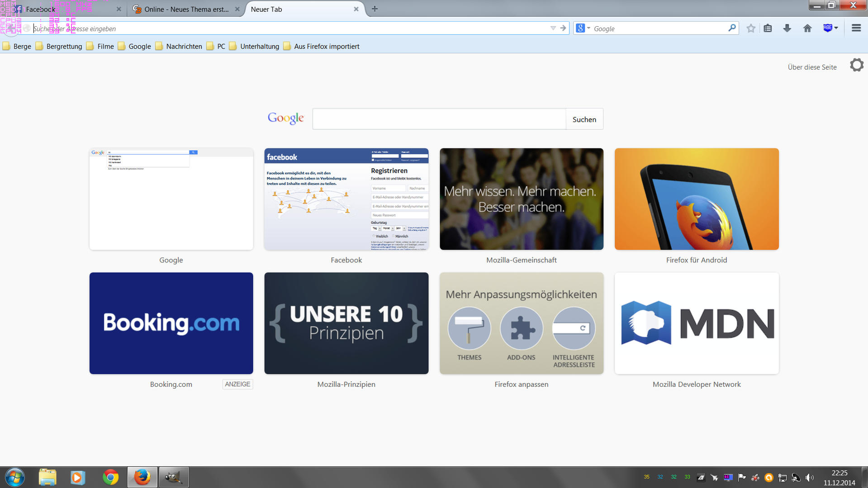The height and width of the screenshot is (488, 868).
Task: Expand the ABE toolbar dropdown arrow
Action: coord(836,28)
